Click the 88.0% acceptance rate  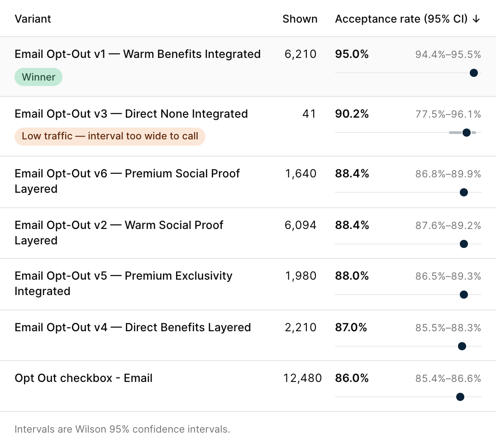tap(352, 276)
